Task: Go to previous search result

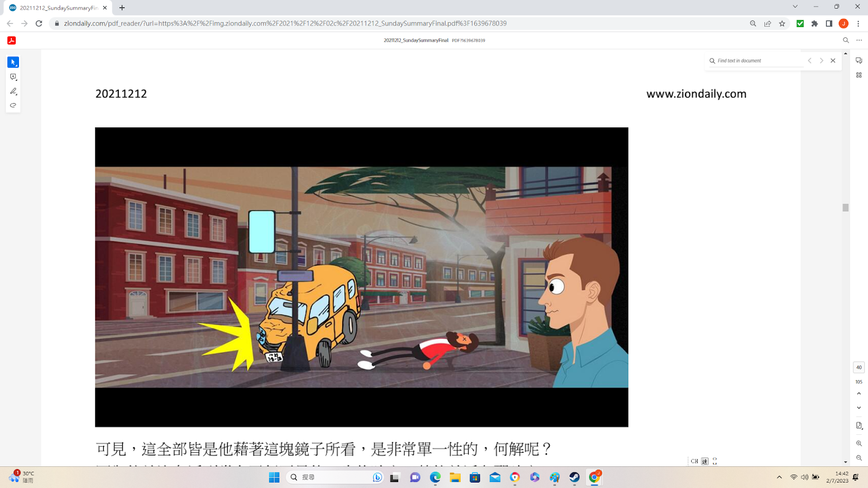Action: point(809,61)
